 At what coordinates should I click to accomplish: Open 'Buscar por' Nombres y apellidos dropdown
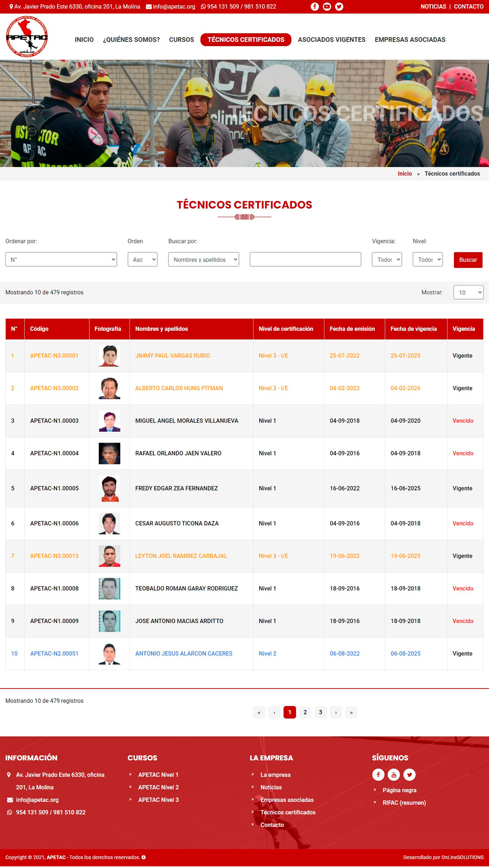204,259
